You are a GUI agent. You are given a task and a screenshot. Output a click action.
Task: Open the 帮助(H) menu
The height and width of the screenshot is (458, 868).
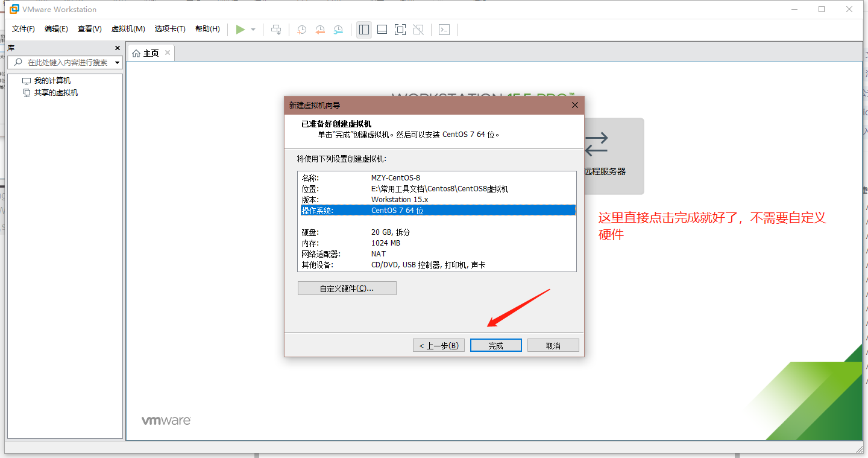coord(207,29)
